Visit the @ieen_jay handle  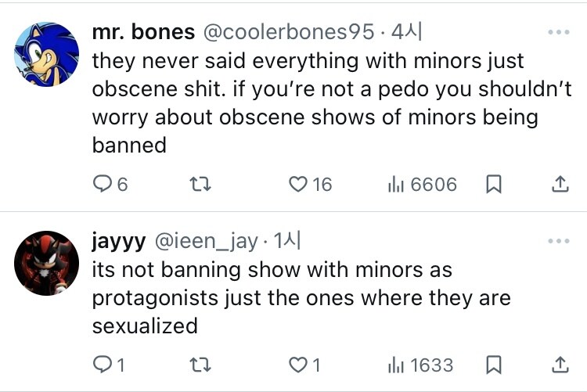pos(208,242)
